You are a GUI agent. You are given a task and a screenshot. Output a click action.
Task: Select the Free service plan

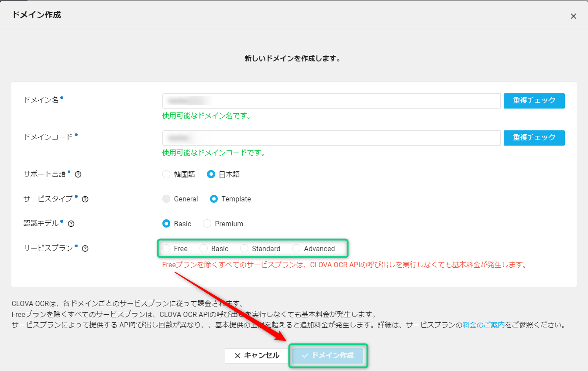166,248
